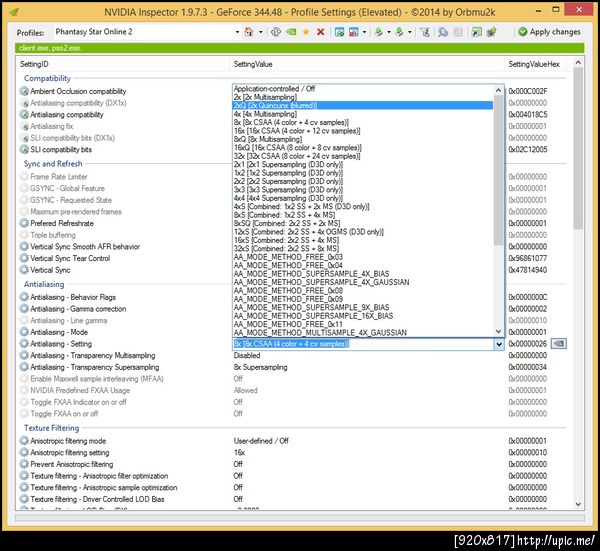Open the home icon's dropdown arrow

261,32
